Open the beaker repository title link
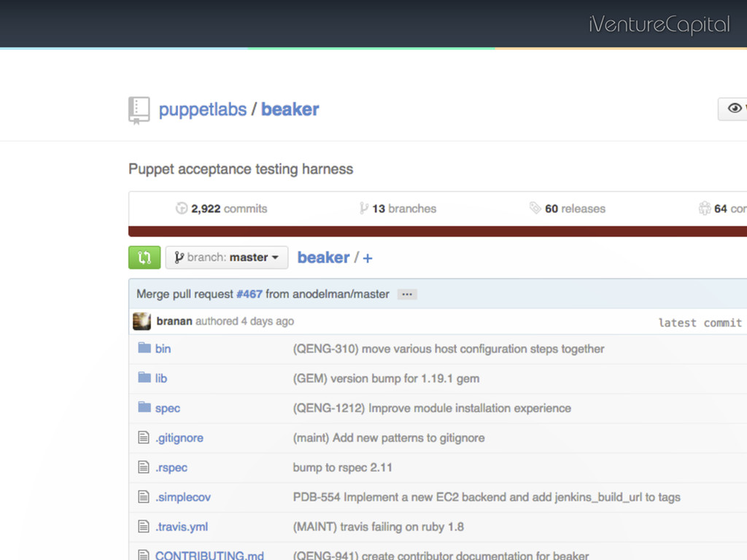 (290, 109)
